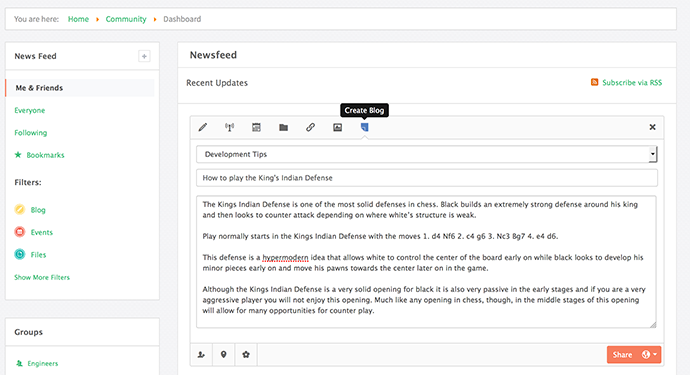Grab the text area resize handle
This screenshot has height=375, width=690.
click(653, 324)
